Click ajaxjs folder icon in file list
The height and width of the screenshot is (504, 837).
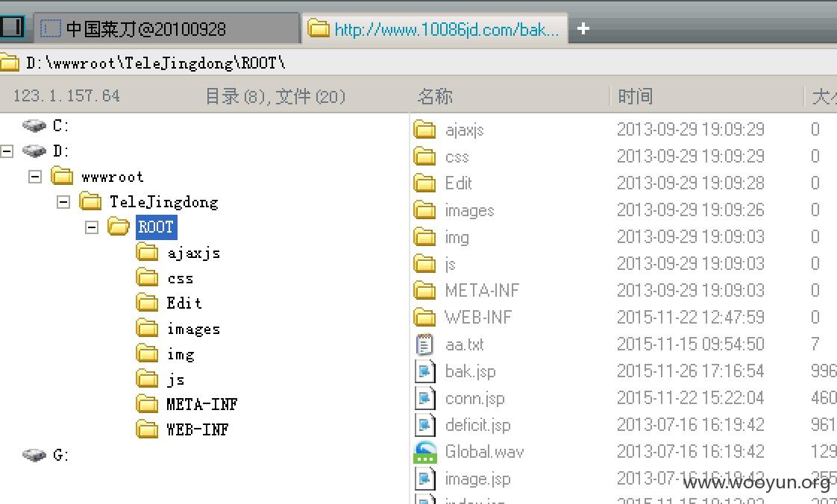tap(425, 130)
